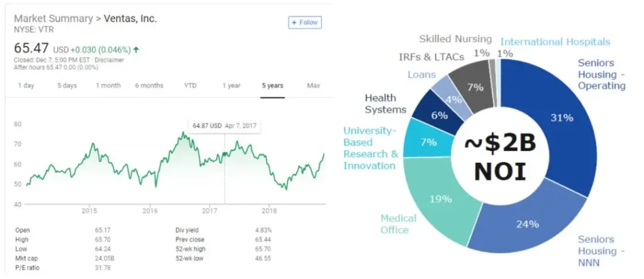Select the 4% Loans pie slice
The image size is (644, 279).
click(453, 99)
